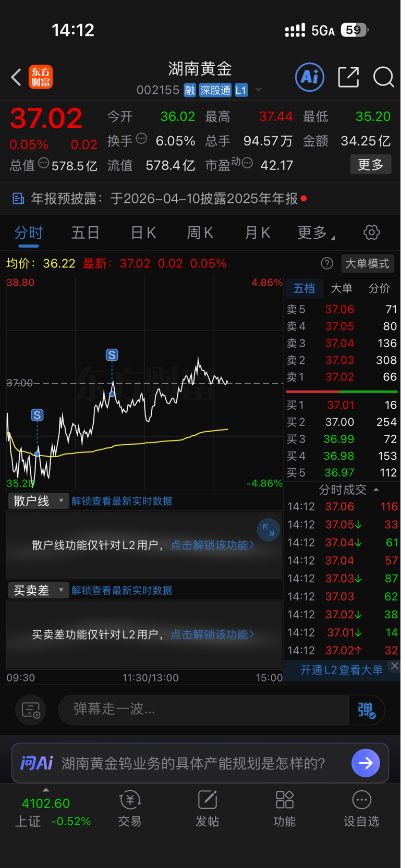Viewport: 401px width, 868px height.
Task: Tap the 深股通 badge
Action: [x=215, y=90]
